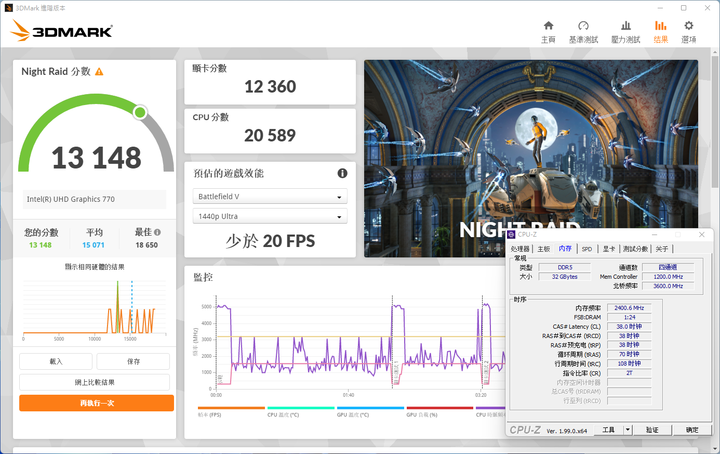Toggle the orange 帧率 (FPS) legend line
Screen dimensions: 720x454
click(231, 407)
